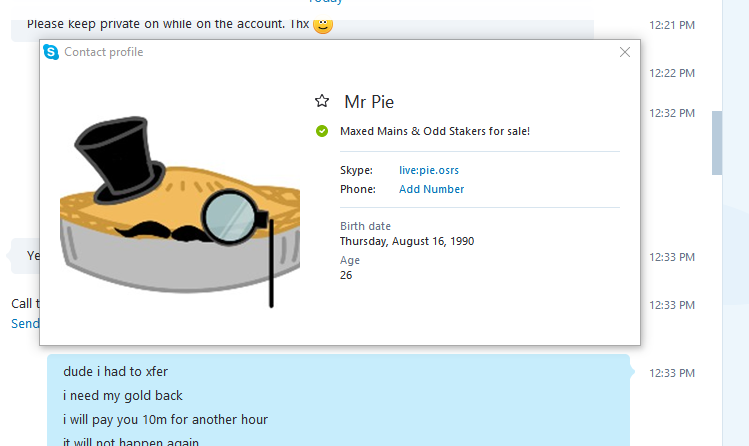Click the 12:21 PM message timestamp
This screenshot has height=446, width=749.
[x=672, y=25]
